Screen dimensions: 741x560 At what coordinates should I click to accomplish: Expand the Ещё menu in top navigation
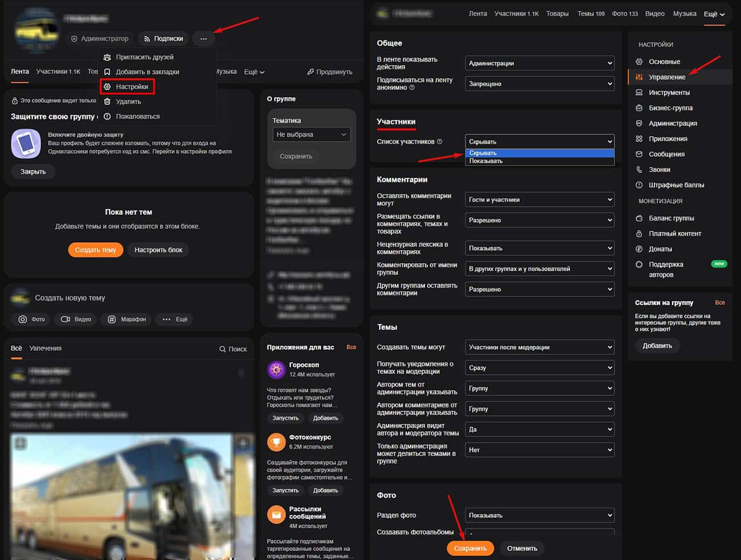[x=714, y=14]
